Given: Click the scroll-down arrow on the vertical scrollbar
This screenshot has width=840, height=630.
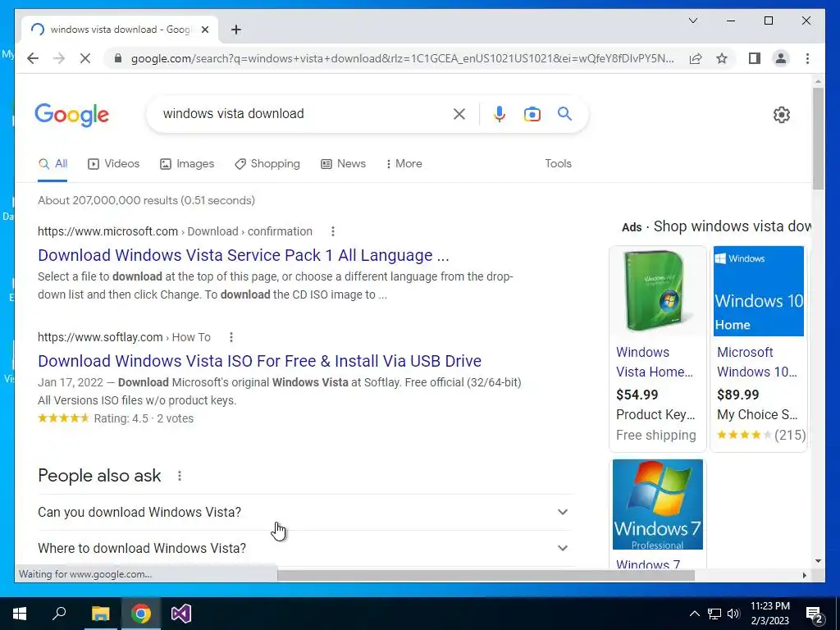Looking at the screenshot, I should 818,561.
